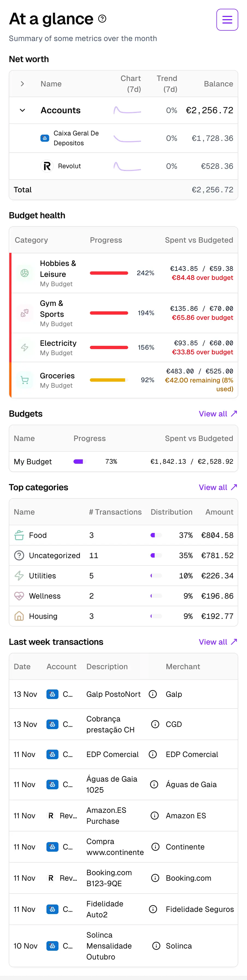Expand all rows using the header chevron
The width and height of the screenshot is (247, 980).
[x=22, y=83]
